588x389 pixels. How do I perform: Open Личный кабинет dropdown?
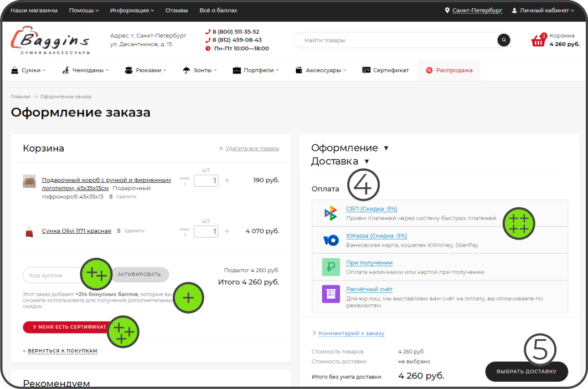click(543, 11)
